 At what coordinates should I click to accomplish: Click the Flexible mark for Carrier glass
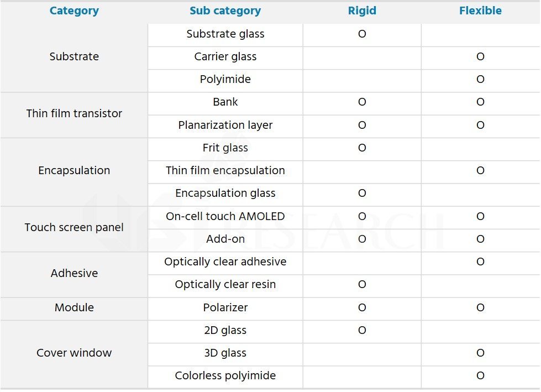[x=480, y=56]
